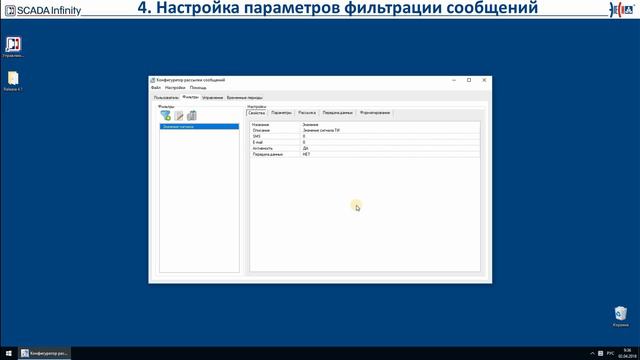Open the folder icon on the desktop
The width and height of the screenshot is (640, 360).
tap(13, 78)
